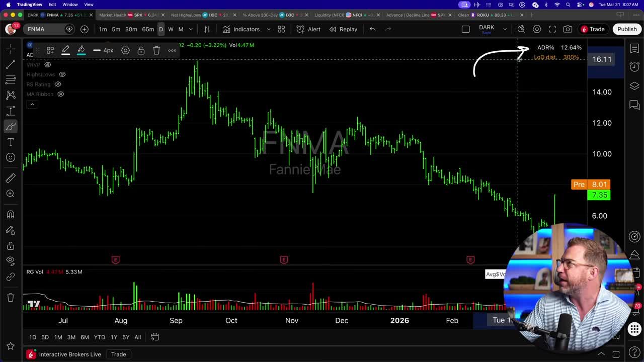The image size is (644, 362).
Task: Select the trend line drawing tool
Action: click(11, 65)
